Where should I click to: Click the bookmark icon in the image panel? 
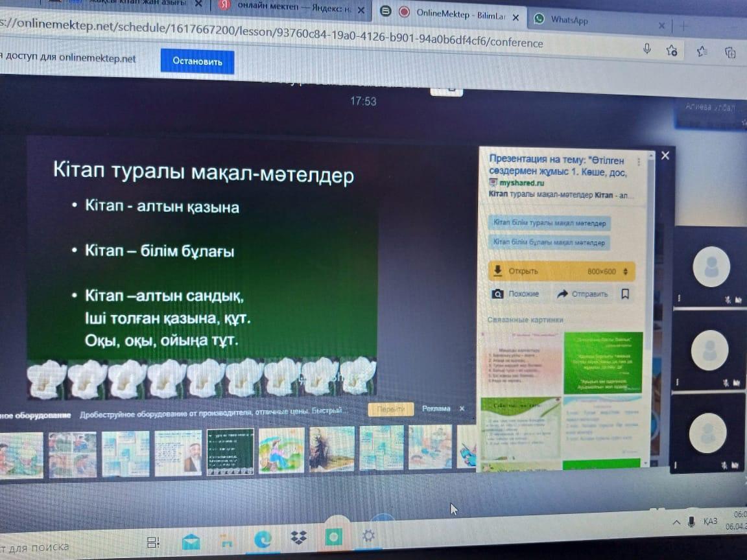pos(625,294)
